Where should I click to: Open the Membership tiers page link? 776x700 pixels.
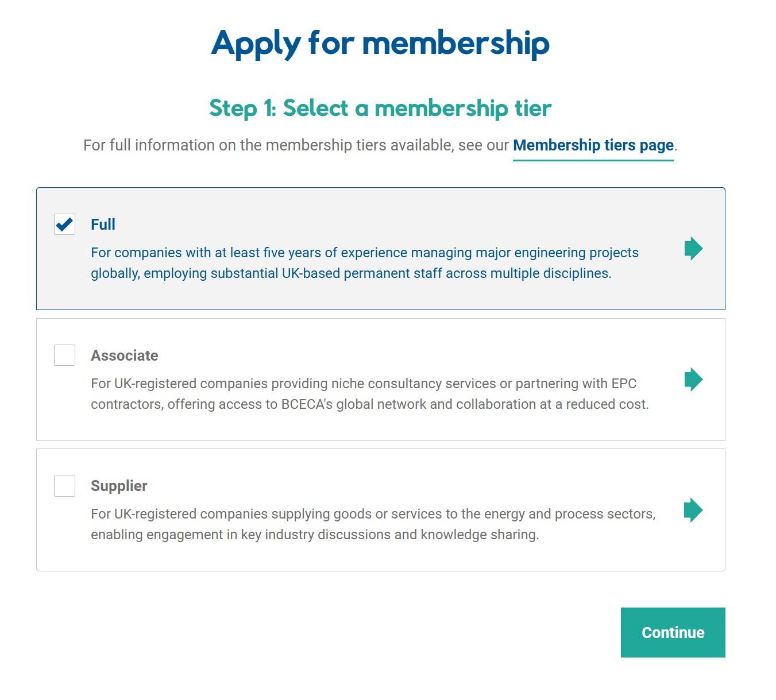coord(593,145)
